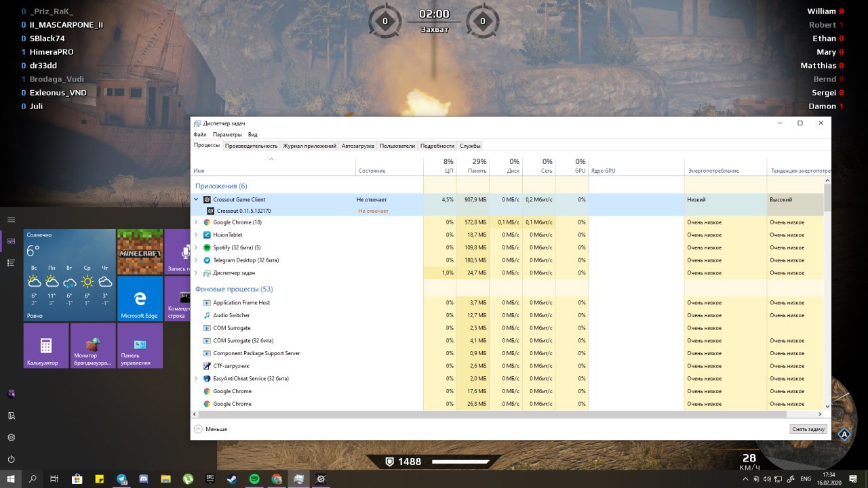The image size is (868, 488).
Task: Sort processes by Имя column header
Action: point(273,166)
